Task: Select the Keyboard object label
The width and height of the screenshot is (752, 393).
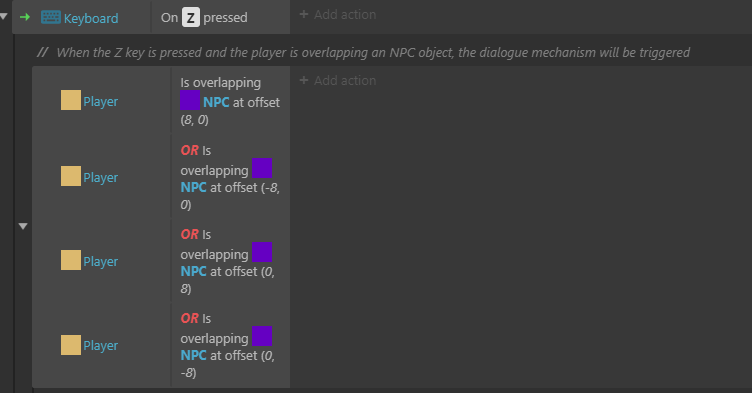Action: [91, 18]
